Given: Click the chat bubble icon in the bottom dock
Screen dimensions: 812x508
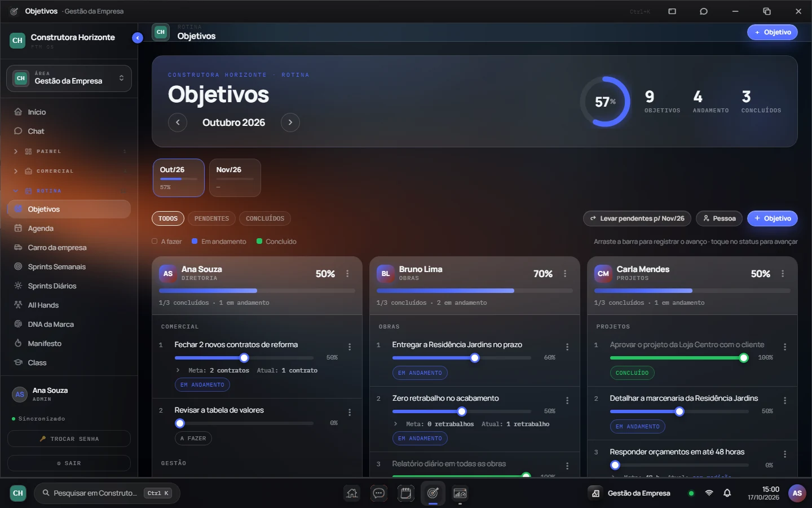Looking at the screenshot, I should [379, 493].
